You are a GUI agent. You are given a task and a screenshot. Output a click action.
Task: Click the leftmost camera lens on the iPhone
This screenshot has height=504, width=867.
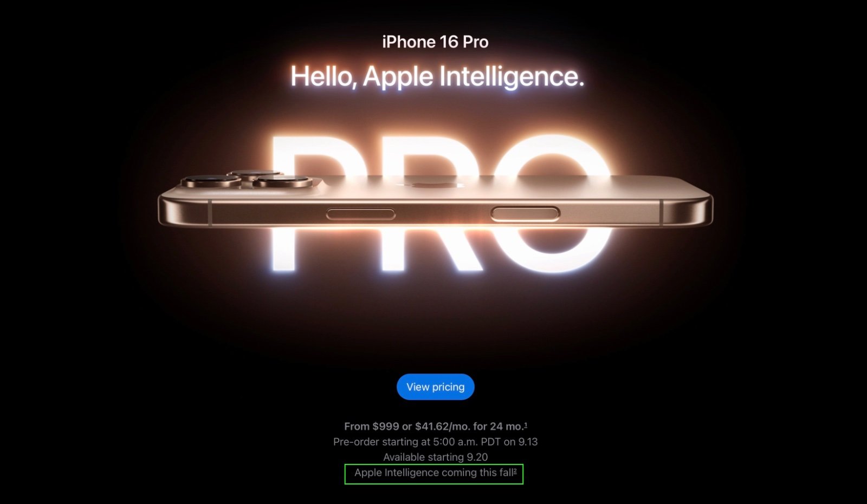(210, 181)
